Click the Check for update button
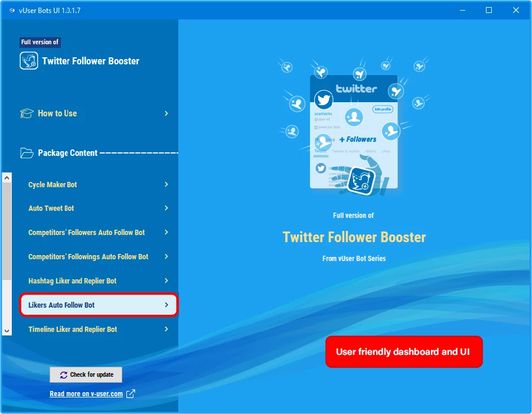Image resolution: width=532 pixels, height=414 pixels. (x=86, y=374)
